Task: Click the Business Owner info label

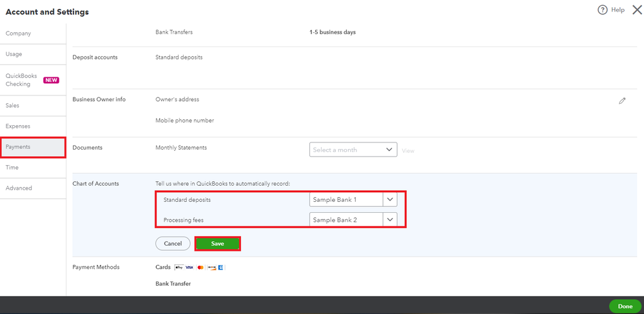Action: (99, 99)
